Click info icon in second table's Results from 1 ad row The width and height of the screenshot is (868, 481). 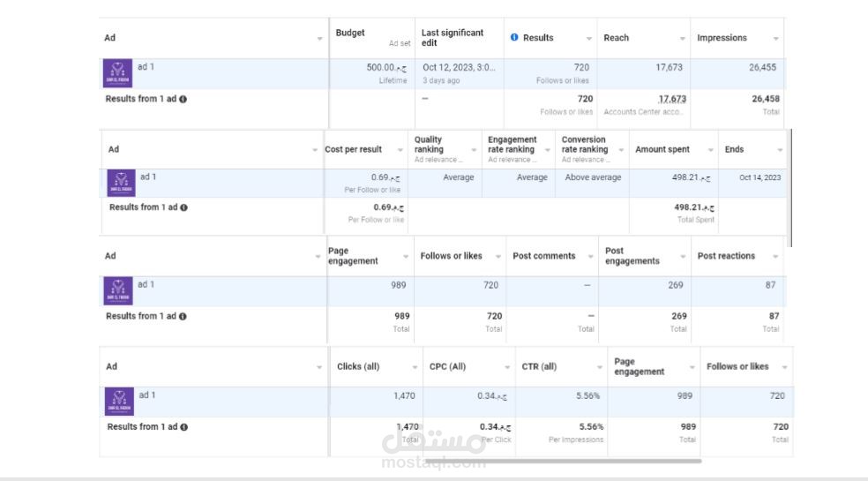pos(183,207)
